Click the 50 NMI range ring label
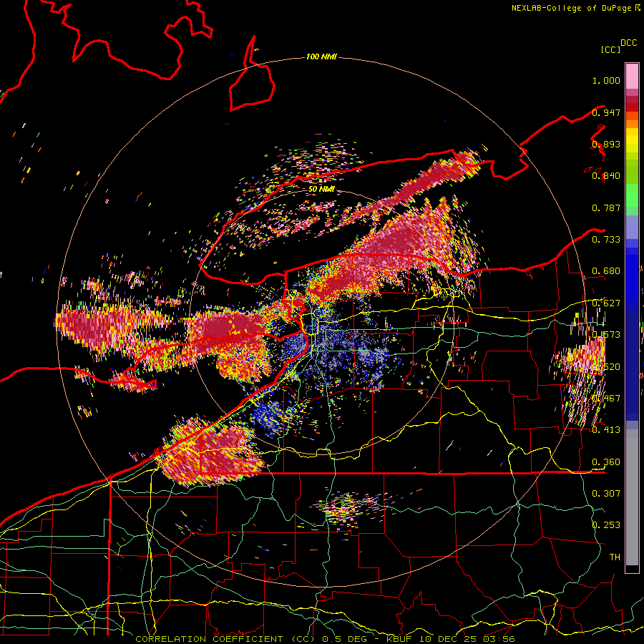644x644 pixels. tap(321, 189)
